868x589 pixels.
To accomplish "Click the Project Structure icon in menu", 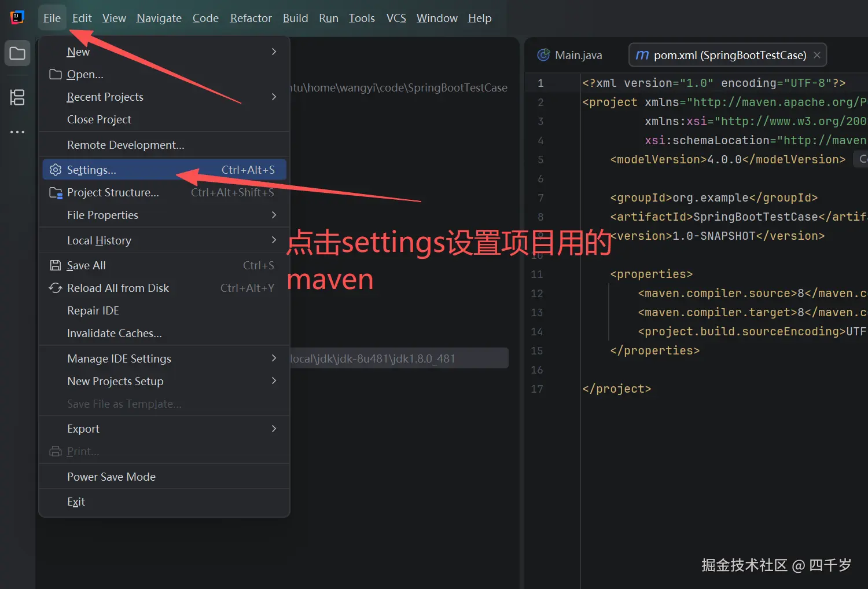I will [x=55, y=192].
